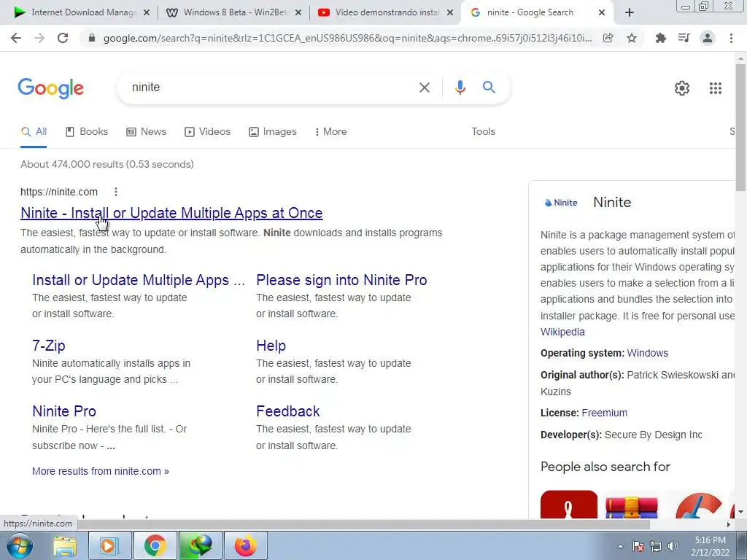Click the padlock site info icon

pos(92,38)
